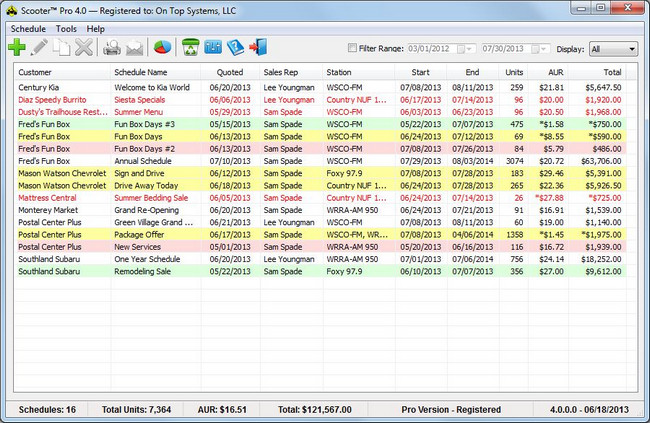The height and width of the screenshot is (423, 650).
Task: Select the Fun Box Days #3 schedule
Action: pos(320,124)
